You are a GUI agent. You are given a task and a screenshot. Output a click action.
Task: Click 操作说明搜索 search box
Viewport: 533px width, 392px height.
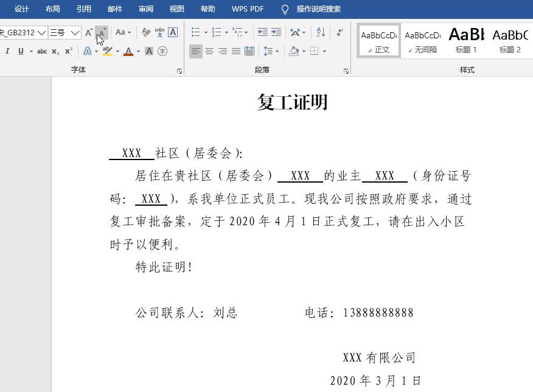coord(318,9)
